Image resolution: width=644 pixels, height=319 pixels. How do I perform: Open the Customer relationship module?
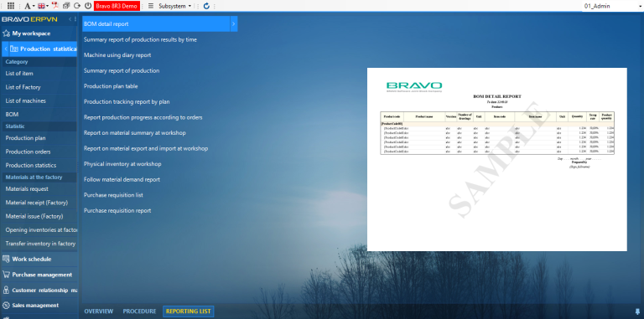point(44,291)
